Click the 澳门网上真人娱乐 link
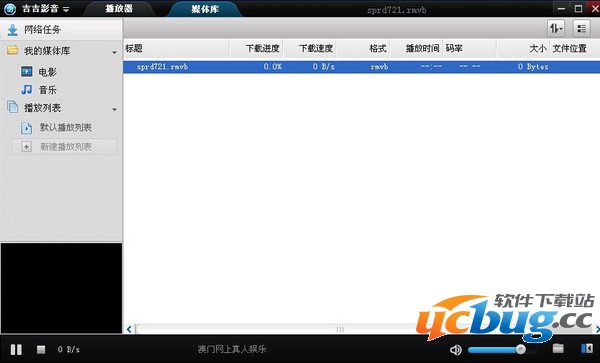The image size is (600, 363). point(232,349)
